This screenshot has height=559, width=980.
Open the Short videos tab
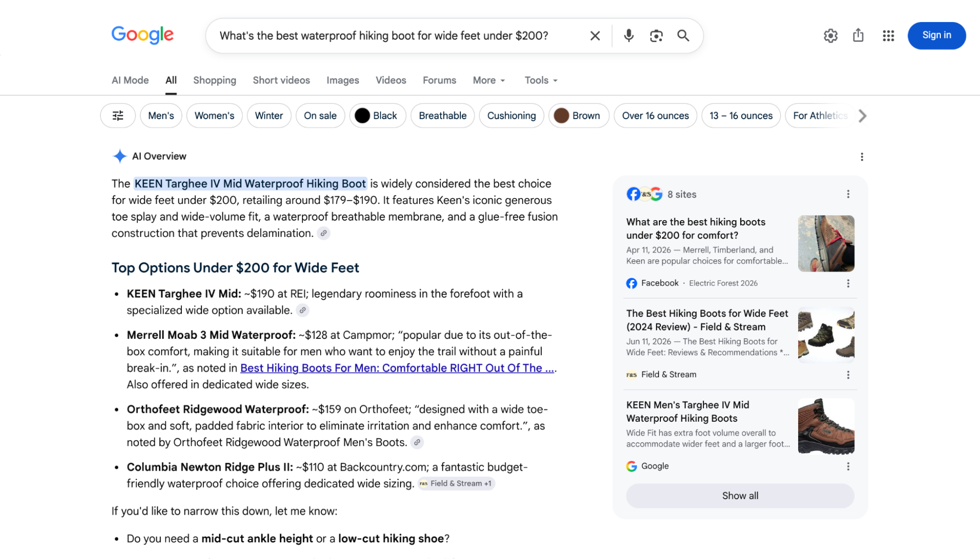click(x=281, y=80)
